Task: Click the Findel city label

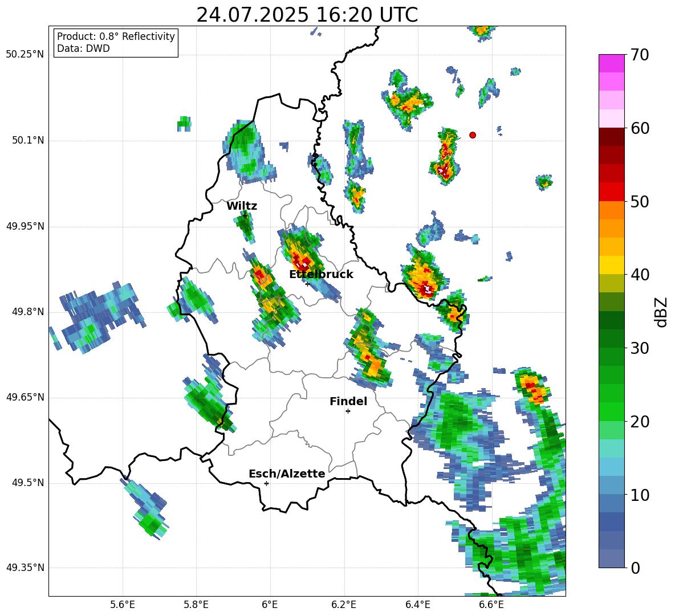Action: pyautogui.click(x=348, y=401)
